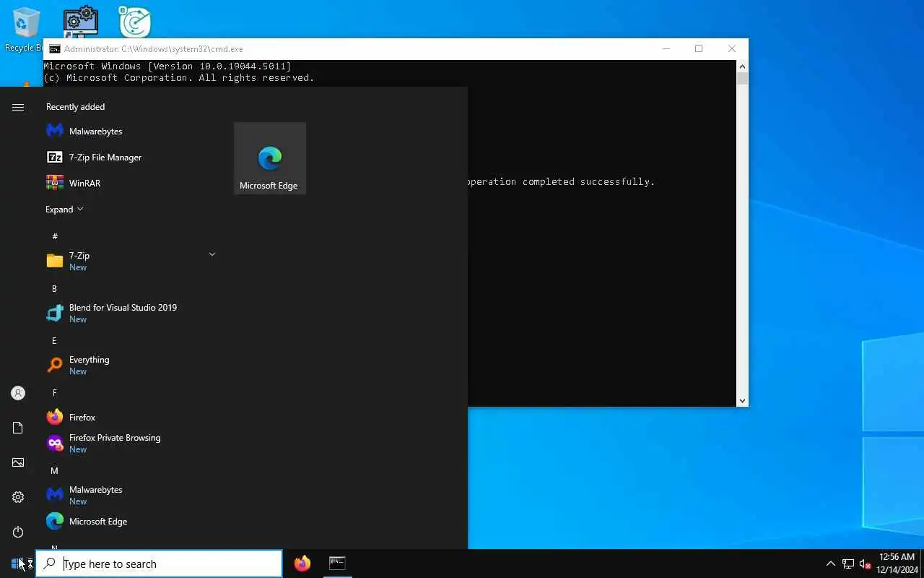Image resolution: width=924 pixels, height=578 pixels.
Task: Open the user account icon in Start
Action: click(x=18, y=393)
